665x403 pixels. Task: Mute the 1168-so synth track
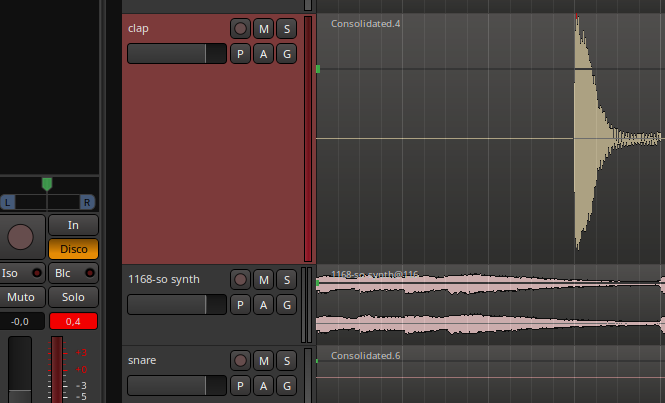click(x=264, y=280)
